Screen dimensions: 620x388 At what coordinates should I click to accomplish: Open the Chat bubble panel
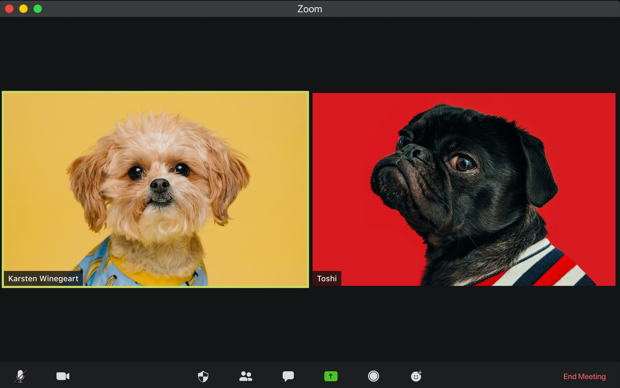(x=288, y=376)
